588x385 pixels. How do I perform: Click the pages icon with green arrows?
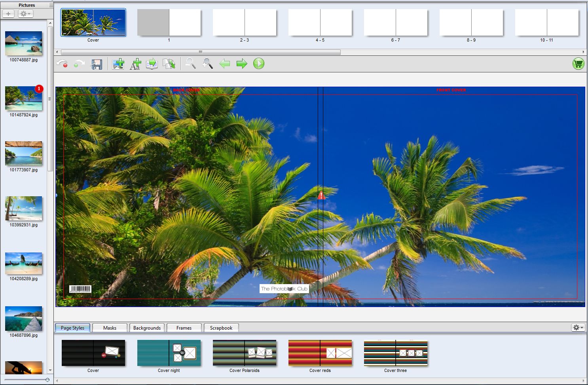click(x=169, y=64)
